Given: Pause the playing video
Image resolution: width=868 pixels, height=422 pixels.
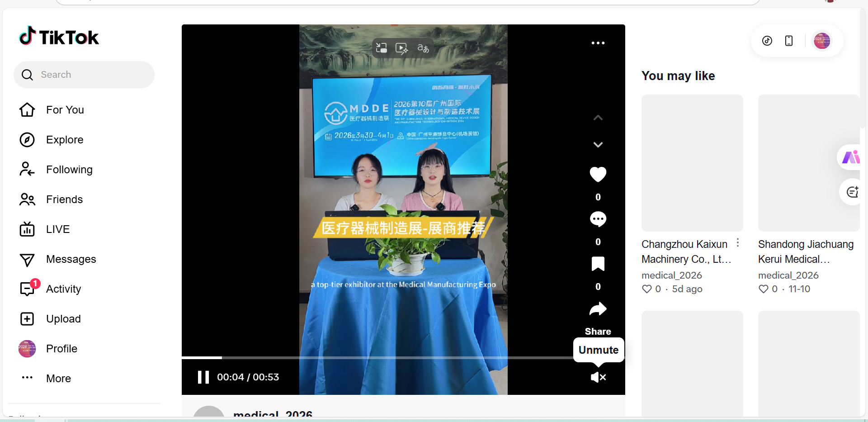Looking at the screenshot, I should (203, 377).
